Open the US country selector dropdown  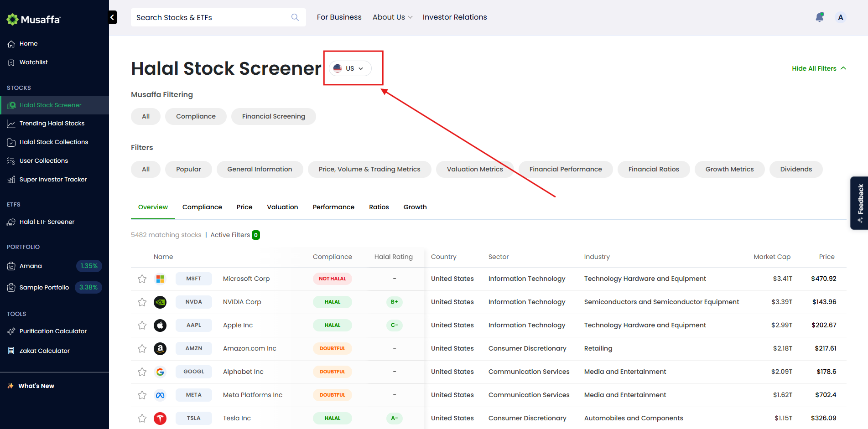(x=350, y=68)
